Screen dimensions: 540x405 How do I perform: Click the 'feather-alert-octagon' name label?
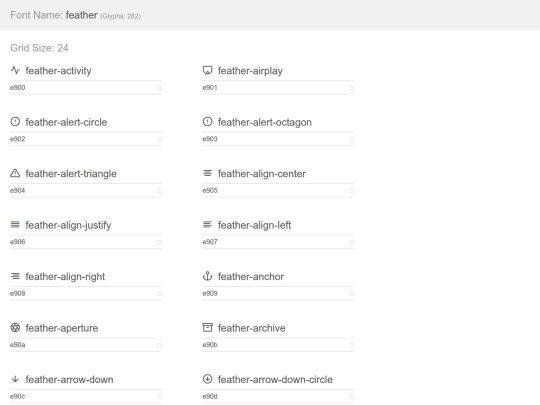click(265, 122)
